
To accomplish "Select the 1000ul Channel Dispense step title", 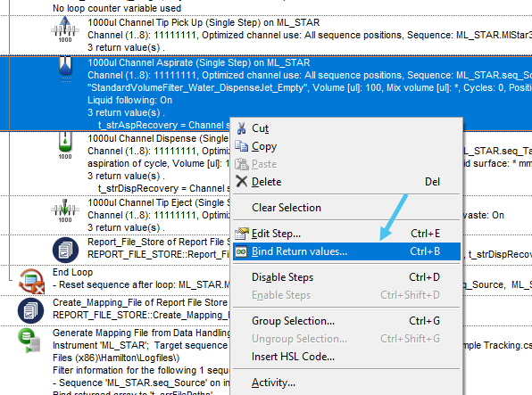I will pos(159,139).
